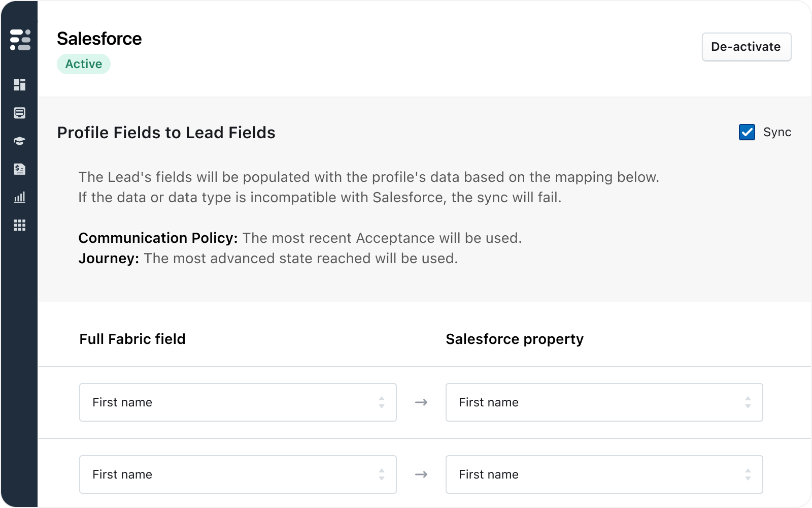Open the graduation cap icon in sidebar

(x=20, y=141)
